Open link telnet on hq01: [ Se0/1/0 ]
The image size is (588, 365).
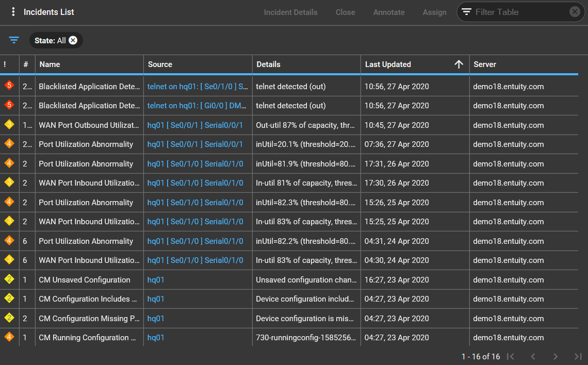pyautogui.click(x=198, y=87)
